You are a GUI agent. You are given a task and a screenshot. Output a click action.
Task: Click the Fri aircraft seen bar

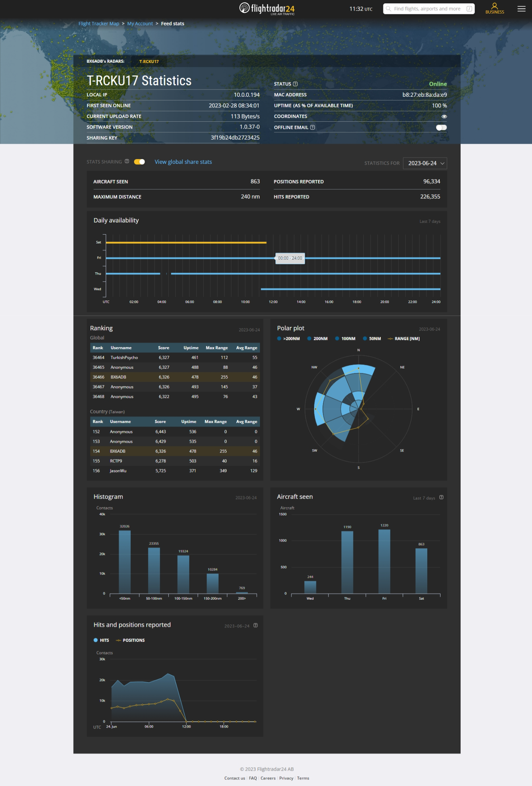pos(384,561)
